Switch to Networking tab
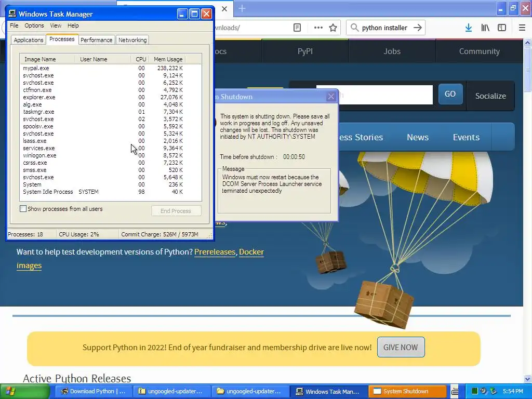532x399 pixels. 132,40
